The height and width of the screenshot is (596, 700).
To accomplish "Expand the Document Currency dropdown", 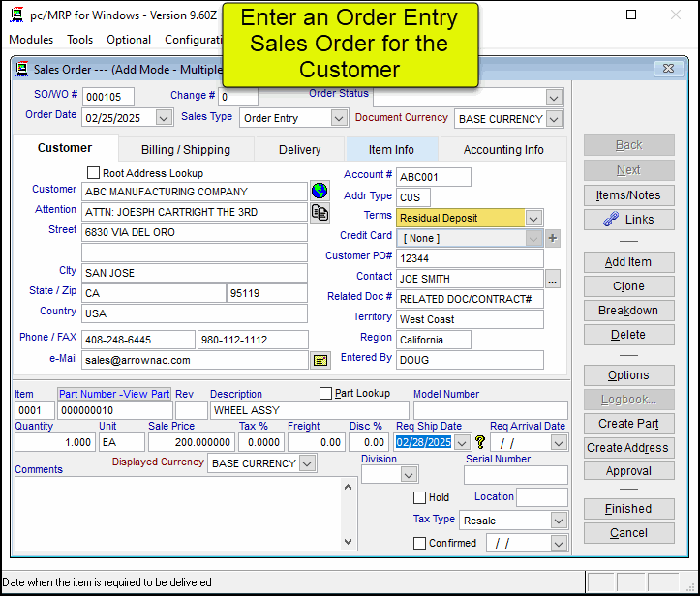I will coord(554,119).
